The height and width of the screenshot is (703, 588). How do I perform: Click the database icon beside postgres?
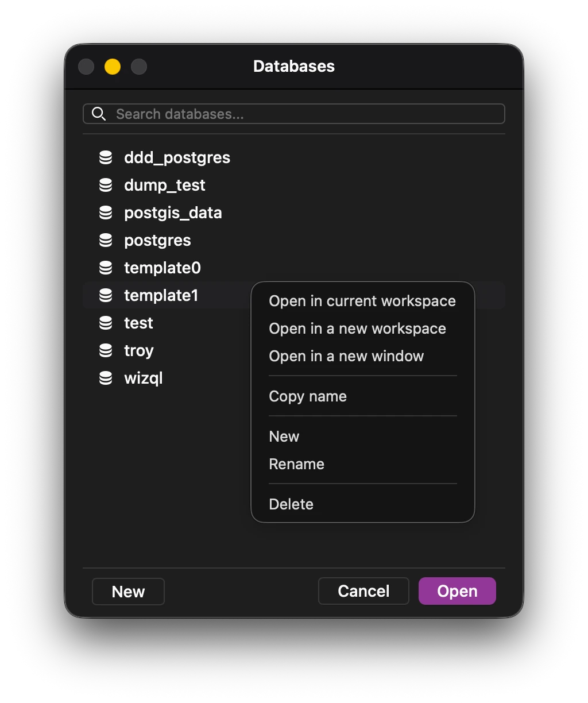click(x=107, y=240)
